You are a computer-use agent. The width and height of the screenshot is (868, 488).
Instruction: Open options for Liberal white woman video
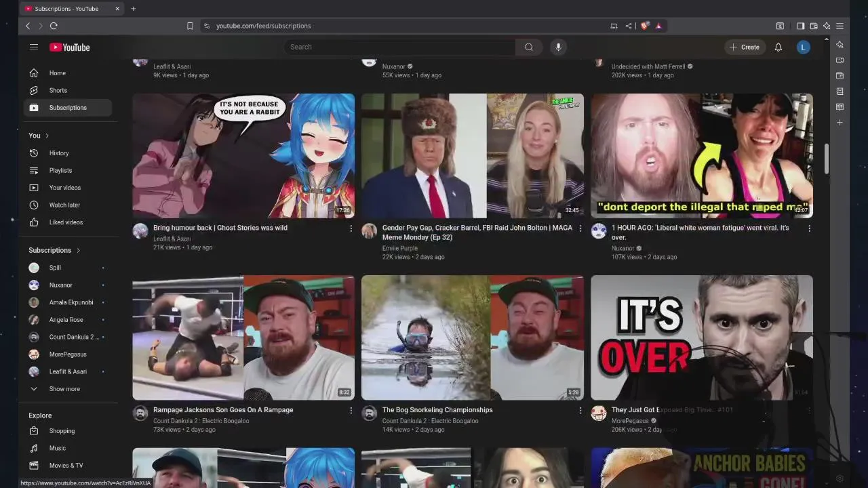click(x=809, y=228)
